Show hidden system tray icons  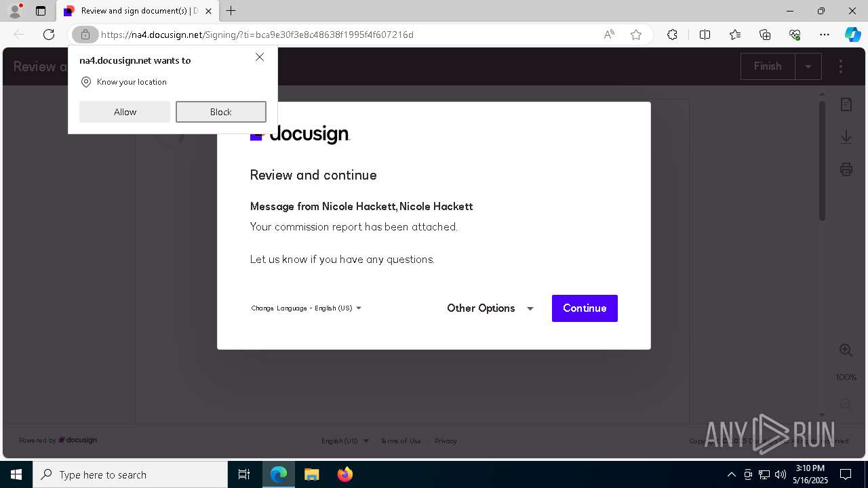pos(731,474)
